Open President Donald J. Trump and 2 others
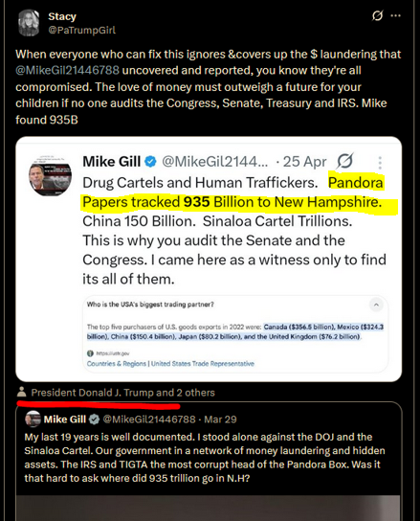Image resolution: width=420 pixels, height=521 pixels. (x=122, y=393)
